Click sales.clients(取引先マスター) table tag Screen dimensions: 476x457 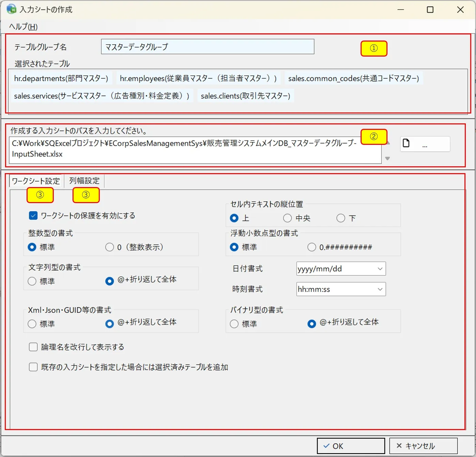[x=245, y=96]
